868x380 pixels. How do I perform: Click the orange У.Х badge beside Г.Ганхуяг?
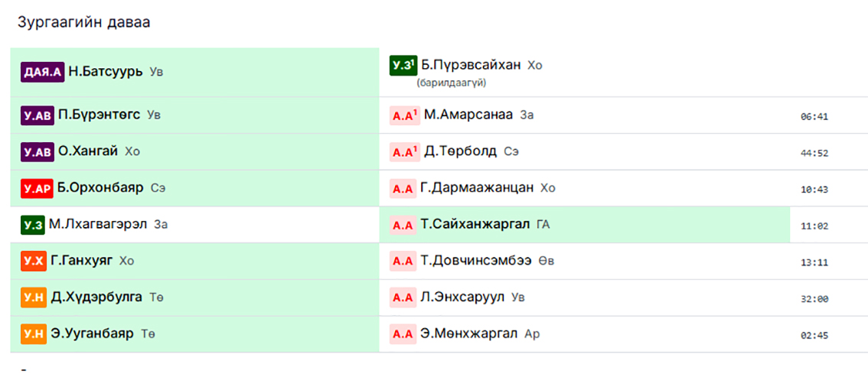[x=34, y=261]
